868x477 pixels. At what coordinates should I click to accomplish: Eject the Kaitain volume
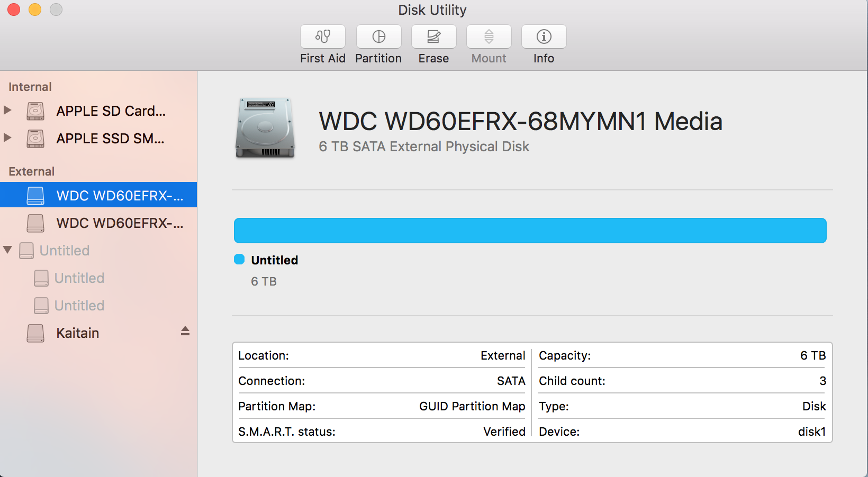click(x=185, y=331)
